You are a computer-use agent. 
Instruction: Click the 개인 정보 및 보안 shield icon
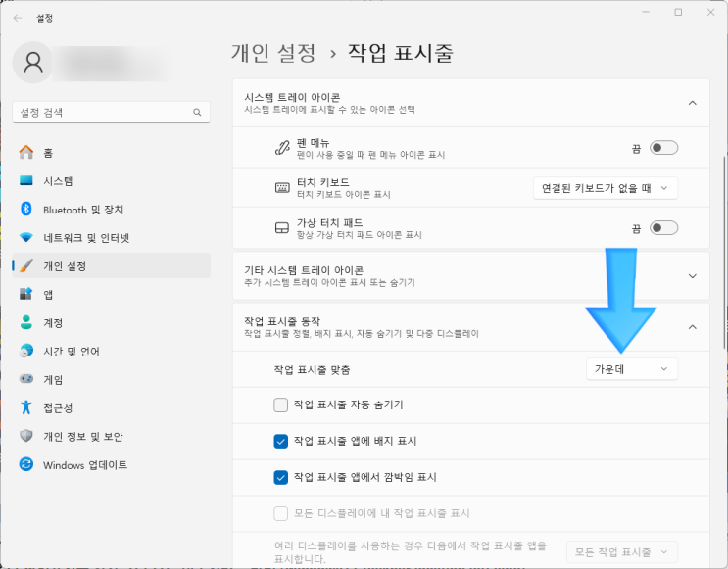pyautogui.click(x=26, y=436)
